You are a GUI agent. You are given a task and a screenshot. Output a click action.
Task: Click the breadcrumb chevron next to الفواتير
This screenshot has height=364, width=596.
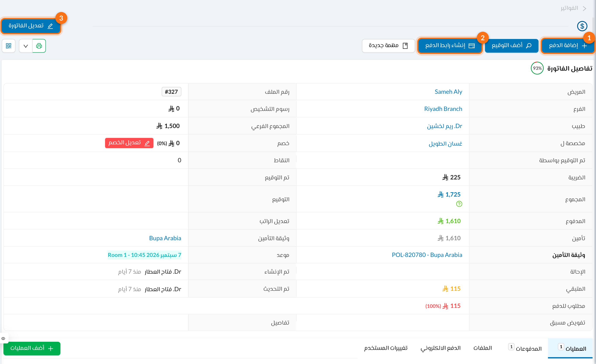pos(584,8)
